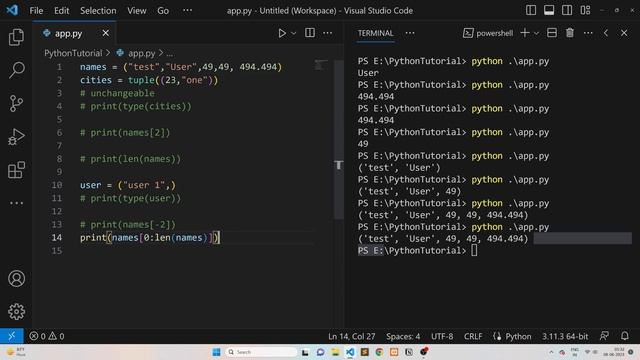Click line 1 names tuple code

click(181, 67)
